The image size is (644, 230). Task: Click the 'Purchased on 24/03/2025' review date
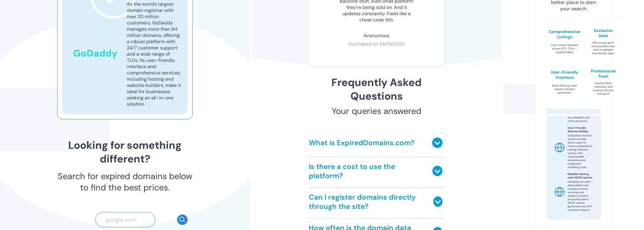[376, 44]
